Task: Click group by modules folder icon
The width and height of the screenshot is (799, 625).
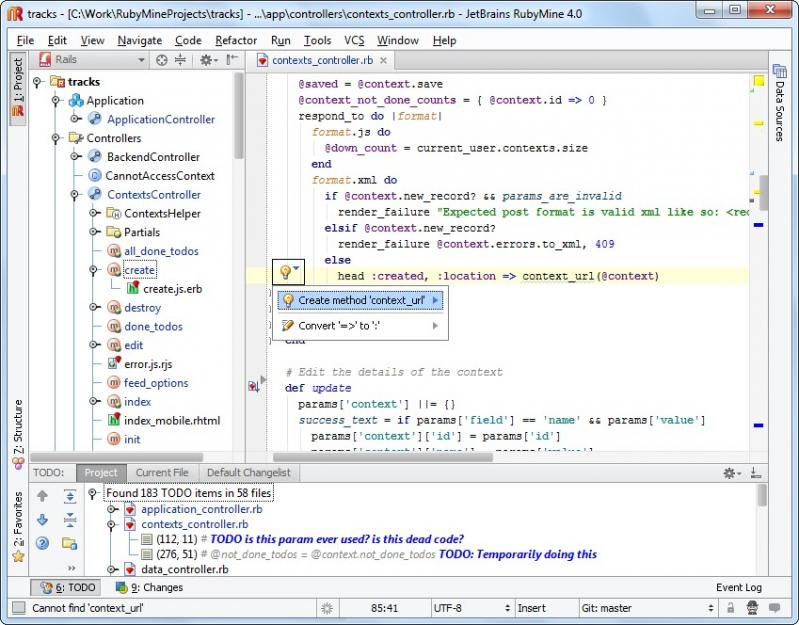Action: pyautogui.click(x=70, y=544)
